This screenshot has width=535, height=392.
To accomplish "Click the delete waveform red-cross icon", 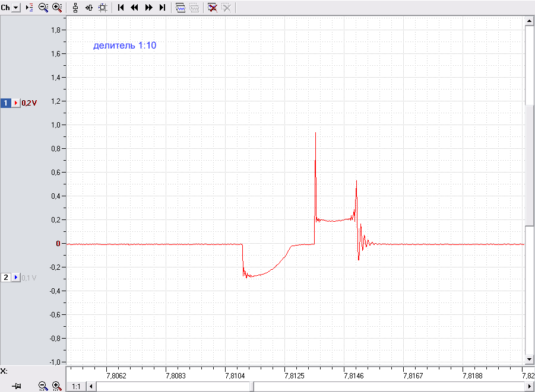I will click(x=212, y=8).
